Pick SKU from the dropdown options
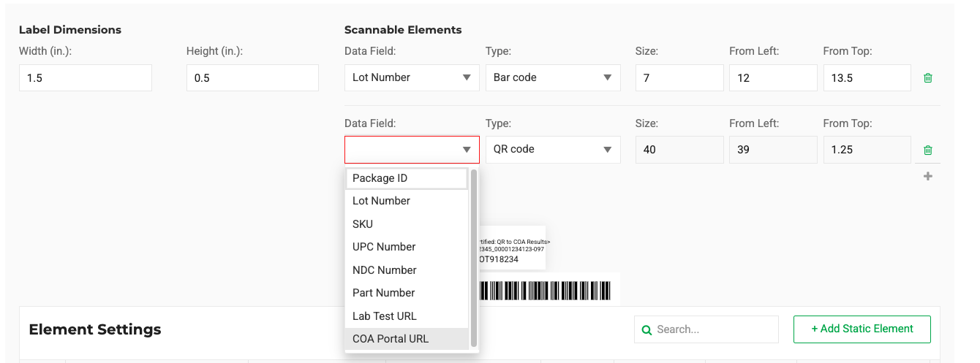The image size is (980, 363). point(407,224)
